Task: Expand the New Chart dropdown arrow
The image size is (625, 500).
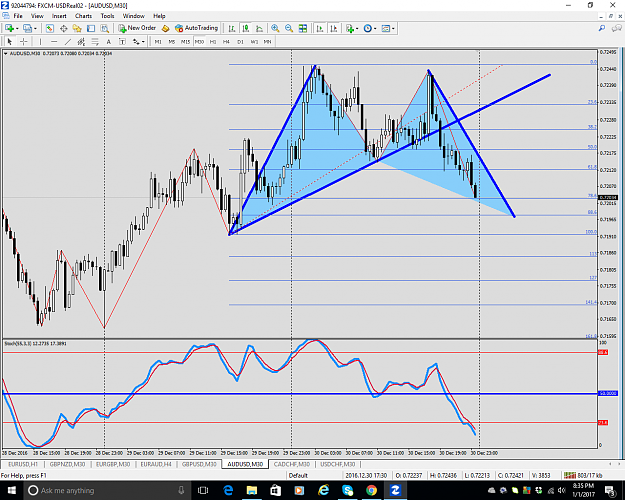Action: coord(17,28)
